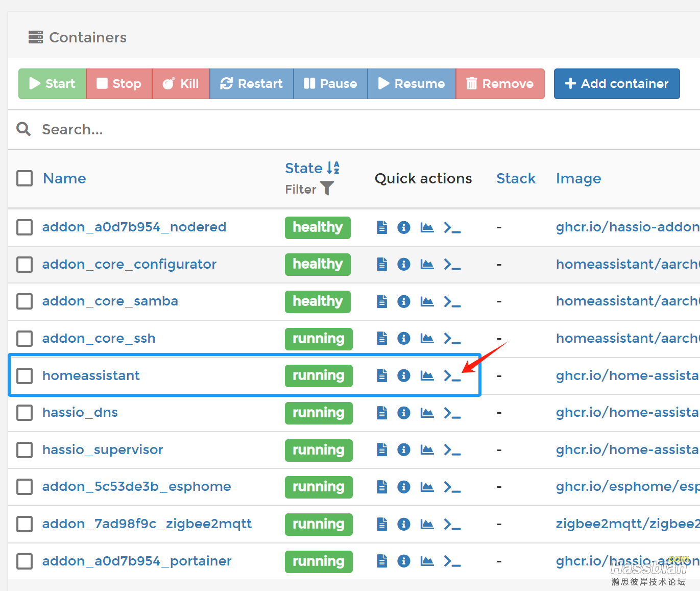The image size is (700, 591).
Task: Click the search magnifier icon
Action: pyautogui.click(x=23, y=129)
